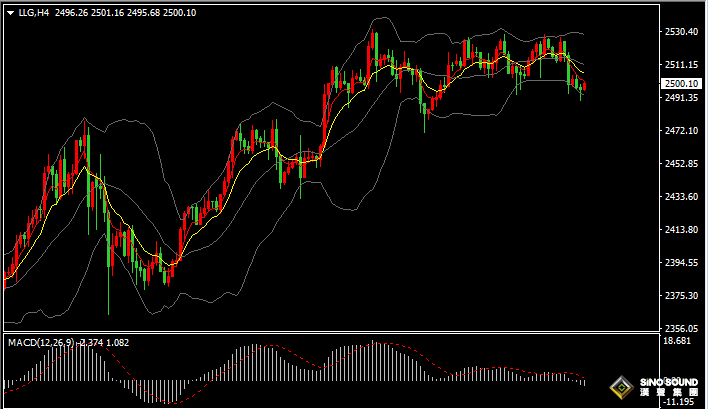This screenshot has width=708, height=409.
Task: Select the latest candle at chart's right edge
Action: (x=584, y=88)
